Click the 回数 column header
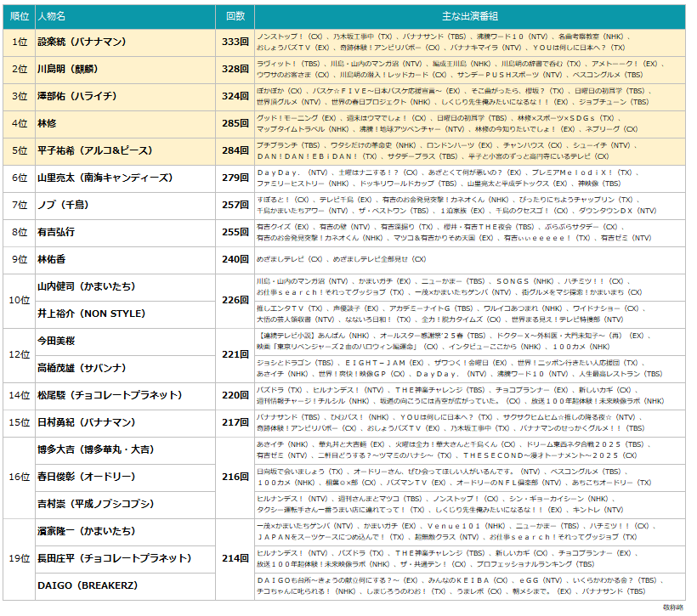 pyautogui.click(x=235, y=16)
